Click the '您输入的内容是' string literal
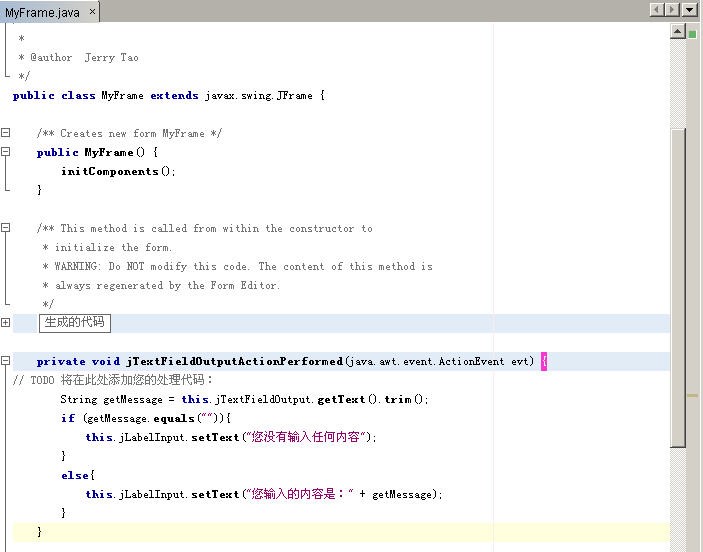This screenshot has width=703, height=552. [x=299, y=494]
